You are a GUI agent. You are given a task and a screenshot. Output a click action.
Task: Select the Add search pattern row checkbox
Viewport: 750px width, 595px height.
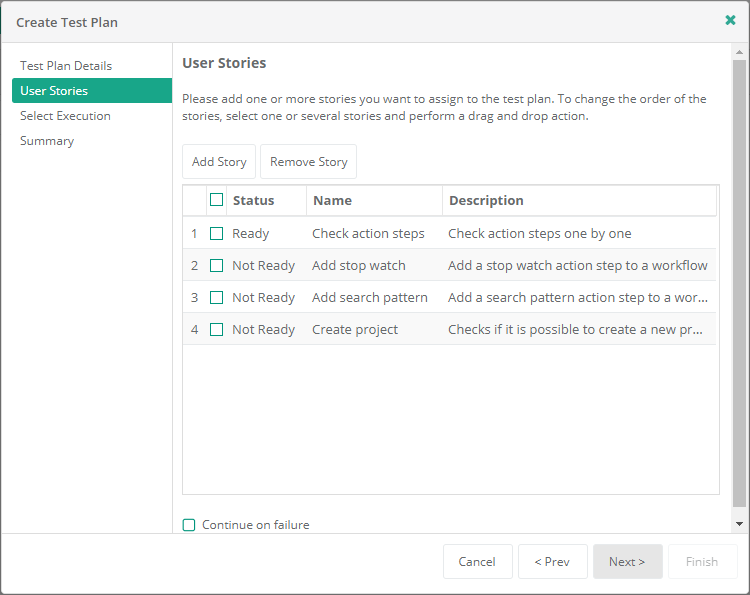216,298
